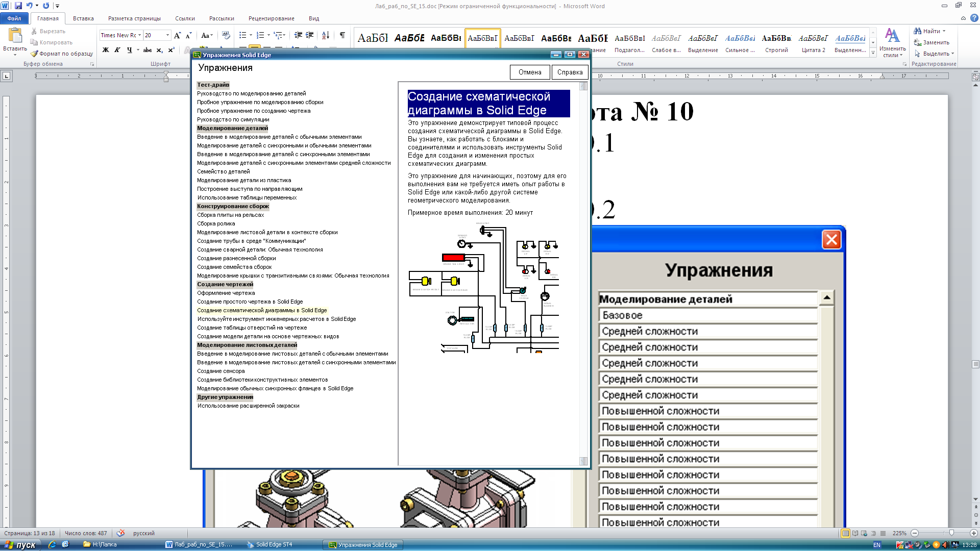Click the zoom out minus button

pos(915,533)
